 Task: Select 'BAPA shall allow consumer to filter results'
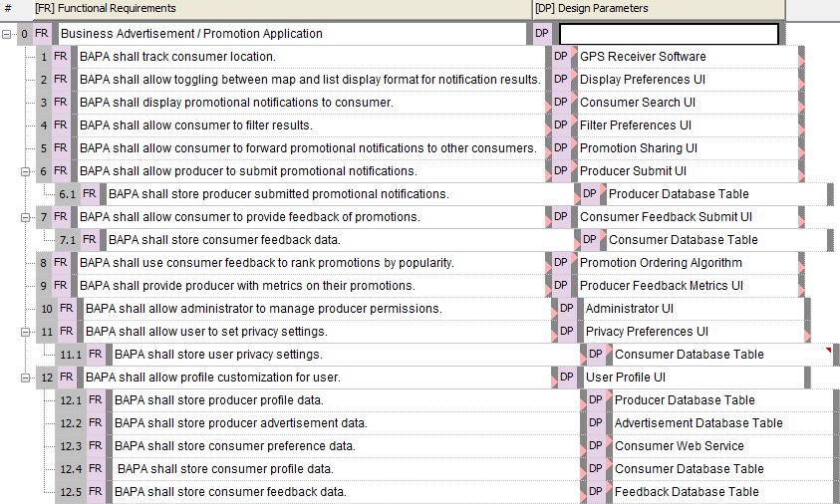coord(196,126)
